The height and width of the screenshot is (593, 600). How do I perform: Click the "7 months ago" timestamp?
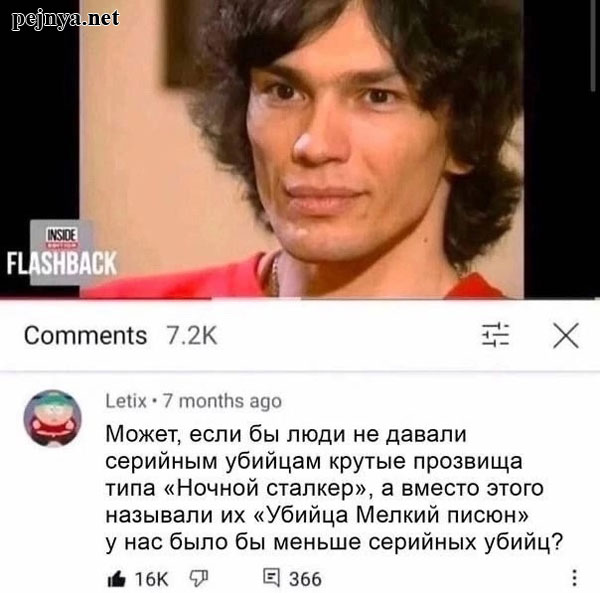[x=222, y=401]
